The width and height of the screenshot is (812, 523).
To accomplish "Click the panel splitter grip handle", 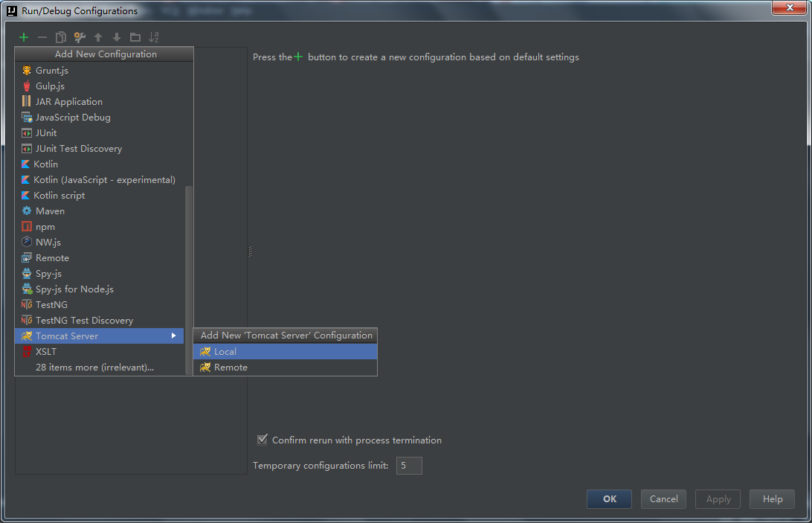I will click(250, 251).
